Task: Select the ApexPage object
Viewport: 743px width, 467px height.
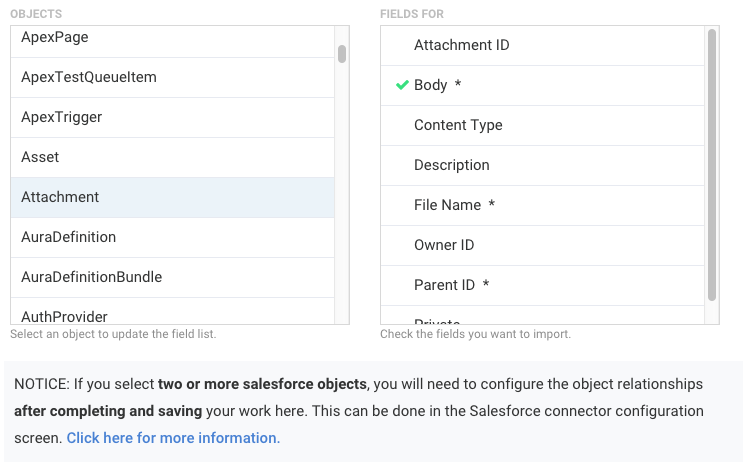Action: pos(55,37)
